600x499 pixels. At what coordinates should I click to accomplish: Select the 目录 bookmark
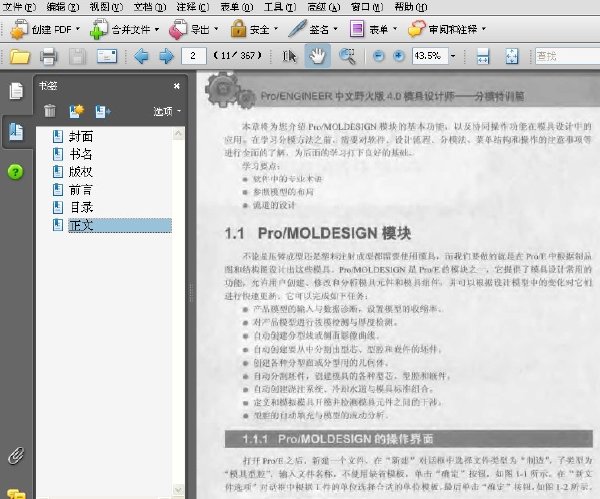[81, 207]
